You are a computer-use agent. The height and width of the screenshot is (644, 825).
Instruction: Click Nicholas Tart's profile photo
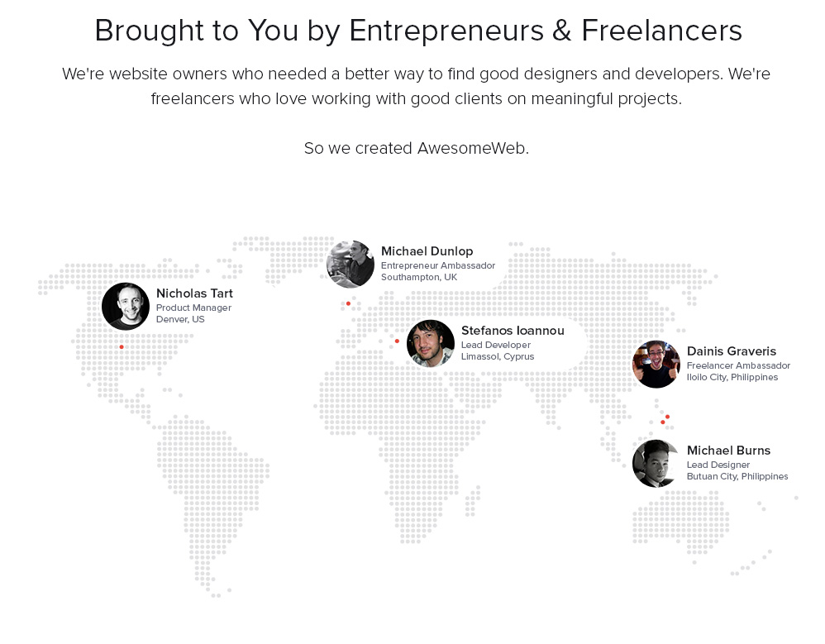[x=126, y=306]
